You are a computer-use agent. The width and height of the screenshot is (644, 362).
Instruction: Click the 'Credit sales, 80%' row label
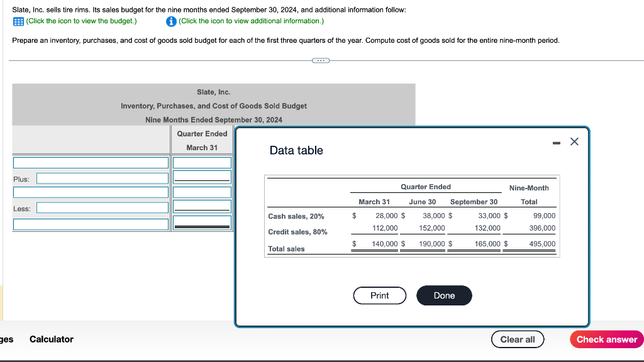(x=297, y=232)
